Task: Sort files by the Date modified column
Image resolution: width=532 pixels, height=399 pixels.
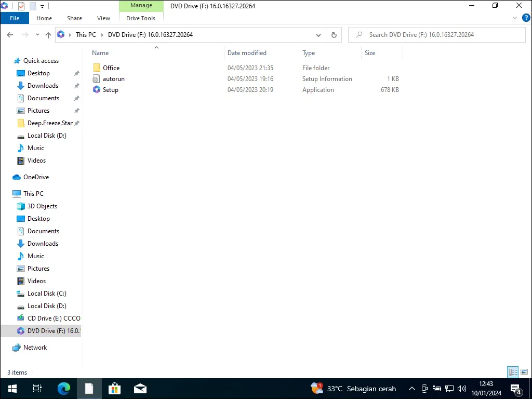Action: click(x=247, y=52)
